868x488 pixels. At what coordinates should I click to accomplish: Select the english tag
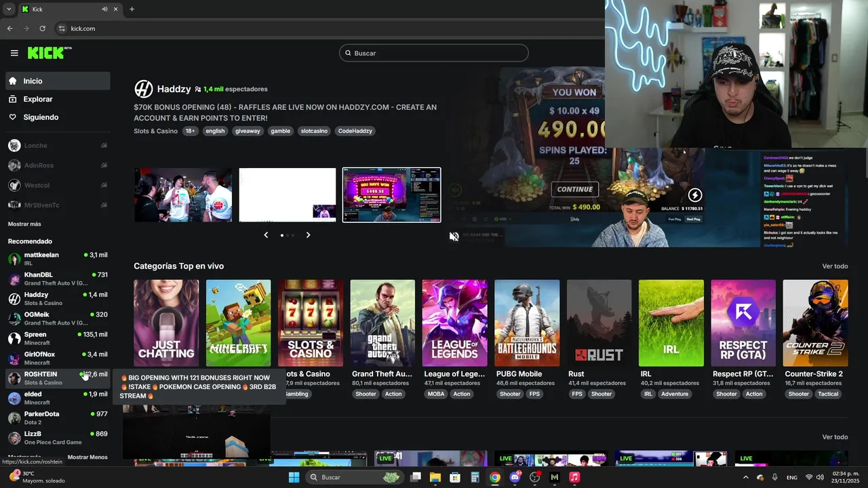[215, 131]
